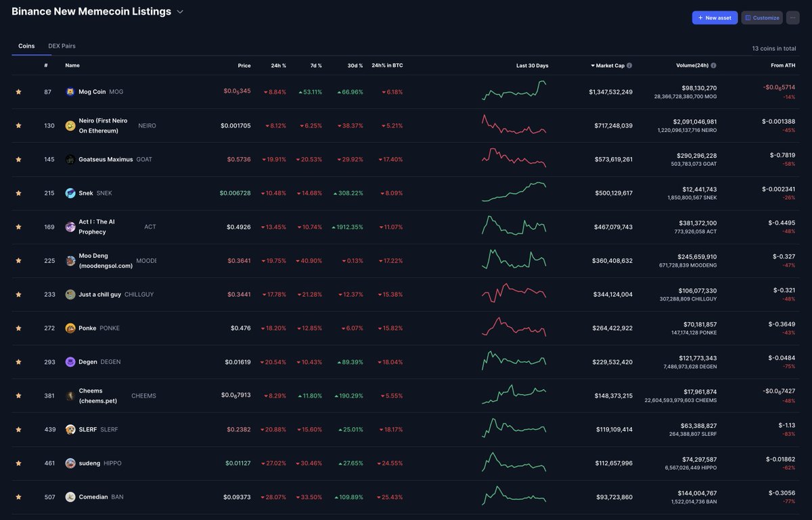812x520 pixels.
Task: Toggle the Ponke favorite star
Action: 18,328
